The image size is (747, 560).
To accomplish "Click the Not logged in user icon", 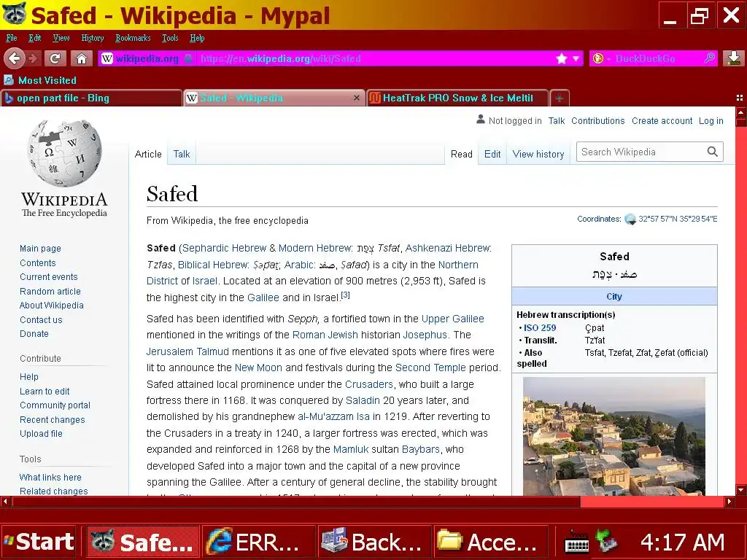I will tap(480, 120).
